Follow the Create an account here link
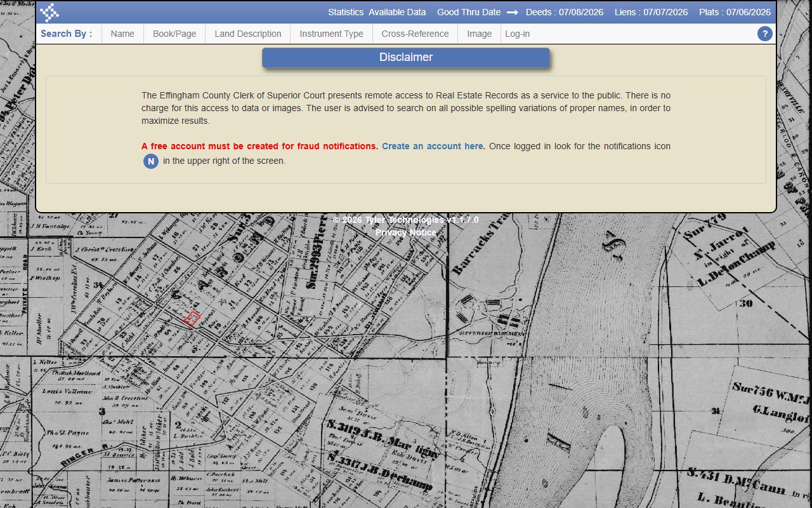Screen dimensions: 812x508 pos(433,146)
